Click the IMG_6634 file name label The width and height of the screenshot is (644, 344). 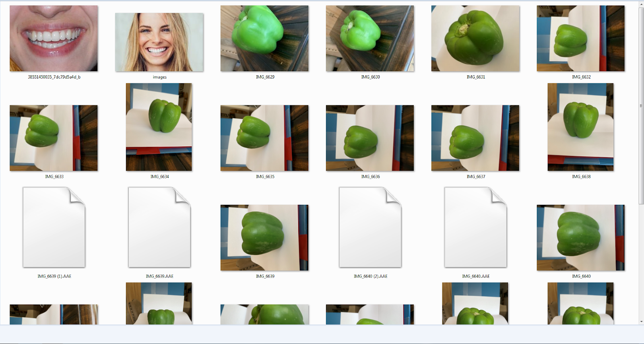click(x=160, y=177)
